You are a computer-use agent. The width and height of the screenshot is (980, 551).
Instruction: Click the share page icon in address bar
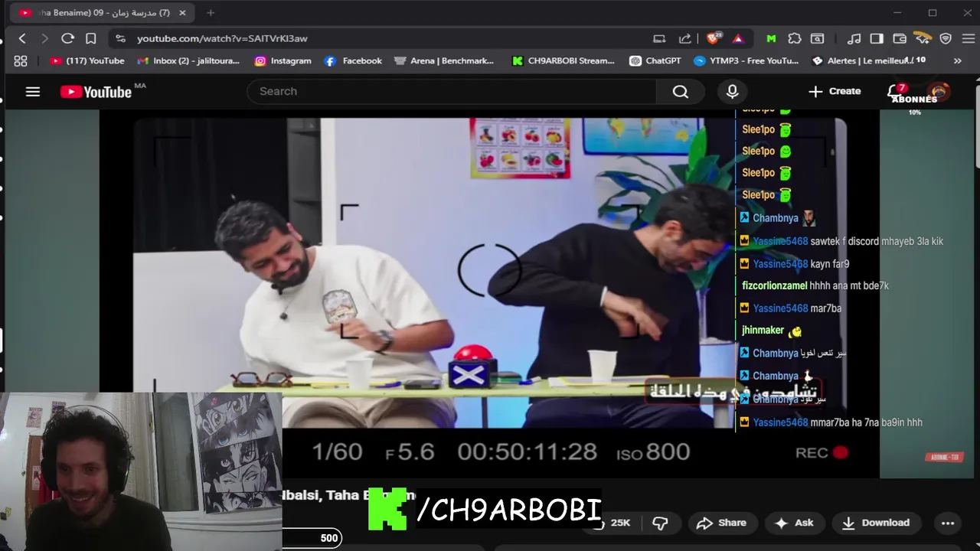[685, 38]
